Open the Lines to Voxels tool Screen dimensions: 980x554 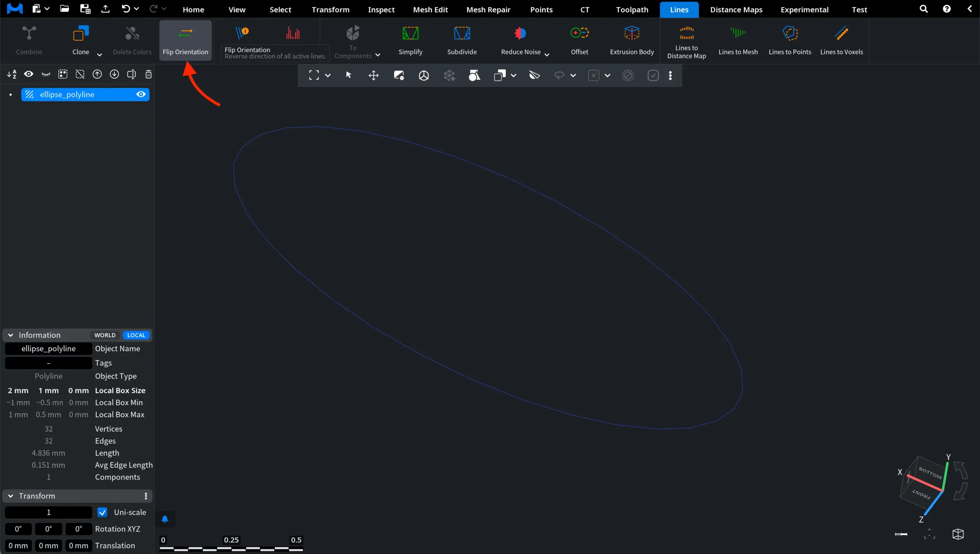click(841, 40)
